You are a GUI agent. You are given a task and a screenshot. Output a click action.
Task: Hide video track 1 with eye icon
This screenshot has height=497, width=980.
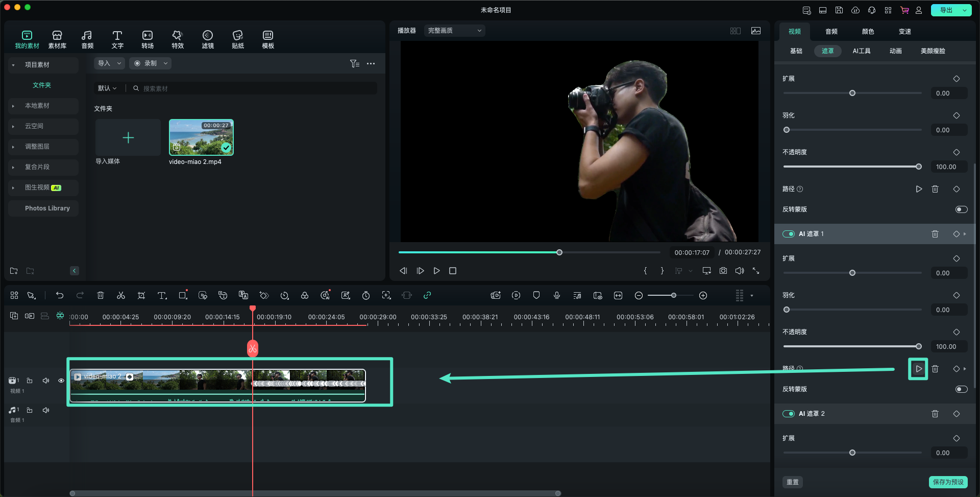(61, 381)
